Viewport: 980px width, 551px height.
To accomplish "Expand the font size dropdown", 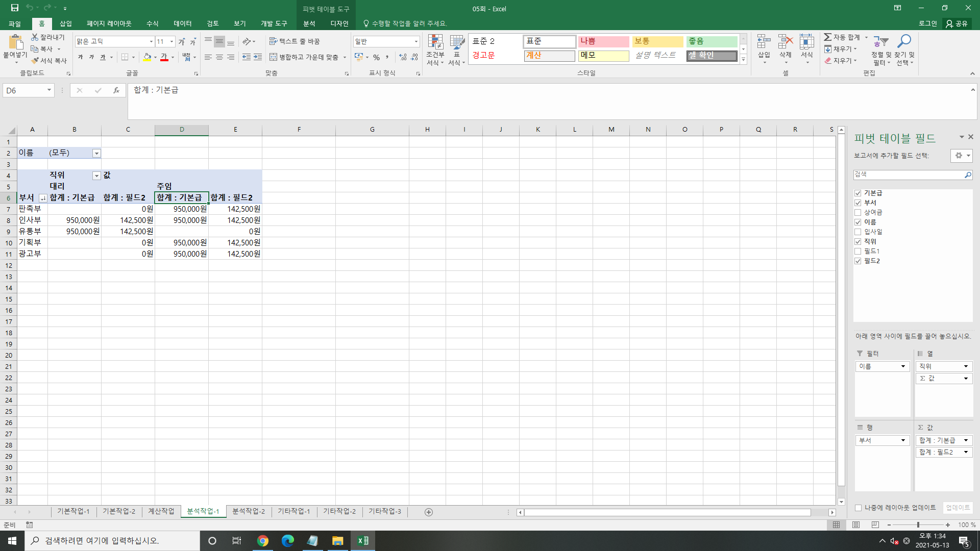I will pyautogui.click(x=172, y=42).
